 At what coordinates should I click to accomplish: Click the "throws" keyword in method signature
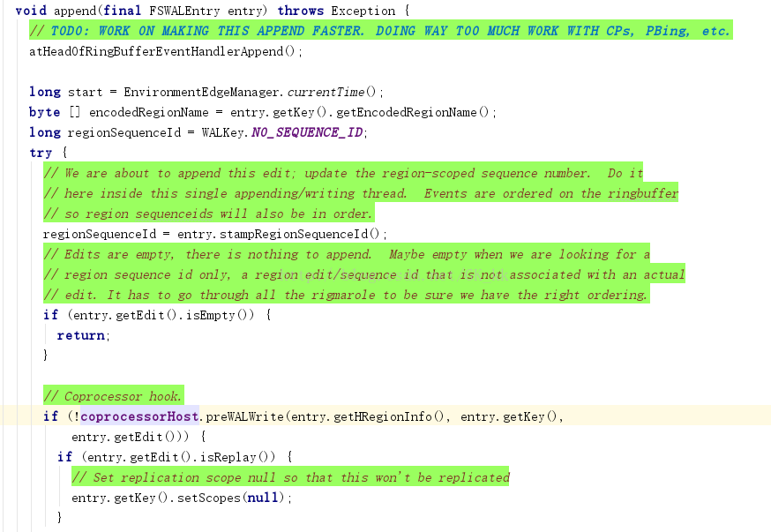point(301,11)
